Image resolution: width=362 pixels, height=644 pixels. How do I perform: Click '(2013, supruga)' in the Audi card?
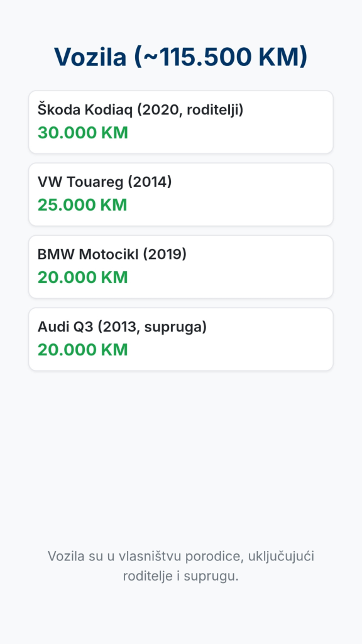coord(152,327)
